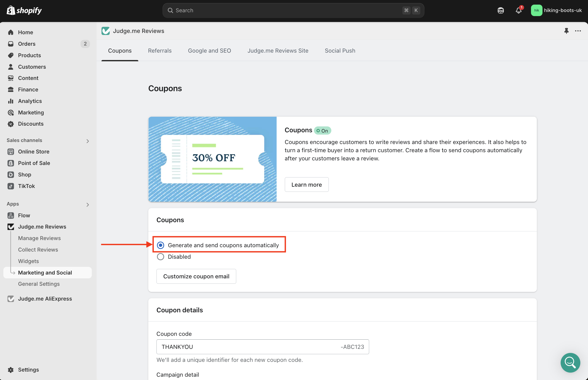This screenshot has width=588, height=380.
Task: Open the Sidekick assistant icon in top bar
Action: tap(501, 10)
